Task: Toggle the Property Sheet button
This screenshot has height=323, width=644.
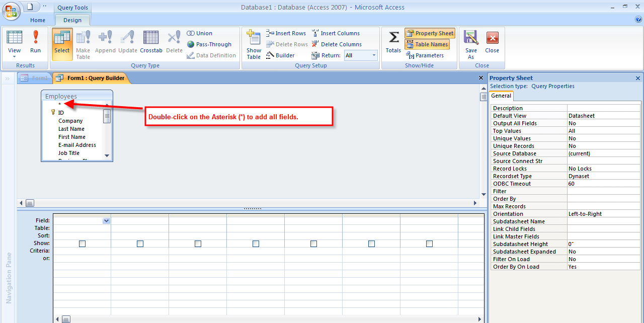Action: pos(430,33)
